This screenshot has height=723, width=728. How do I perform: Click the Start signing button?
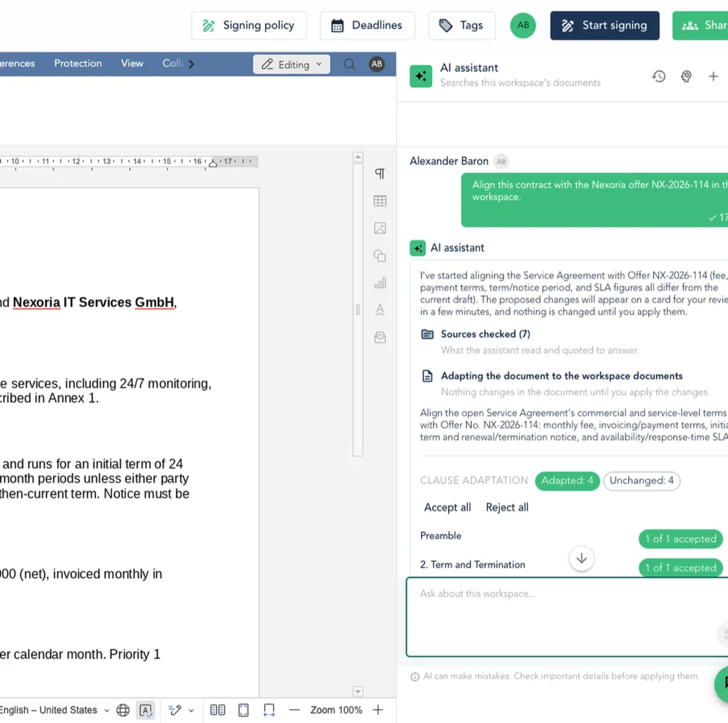604,26
